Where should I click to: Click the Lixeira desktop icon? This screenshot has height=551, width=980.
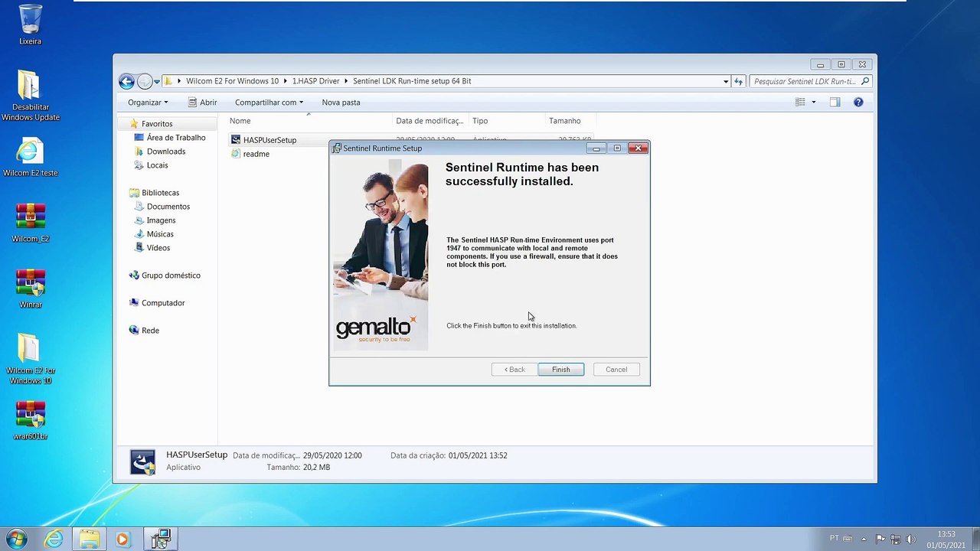[x=30, y=24]
